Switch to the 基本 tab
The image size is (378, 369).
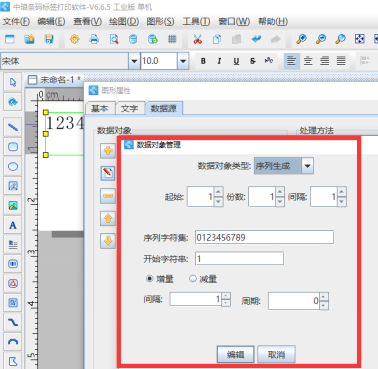click(100, 108)
